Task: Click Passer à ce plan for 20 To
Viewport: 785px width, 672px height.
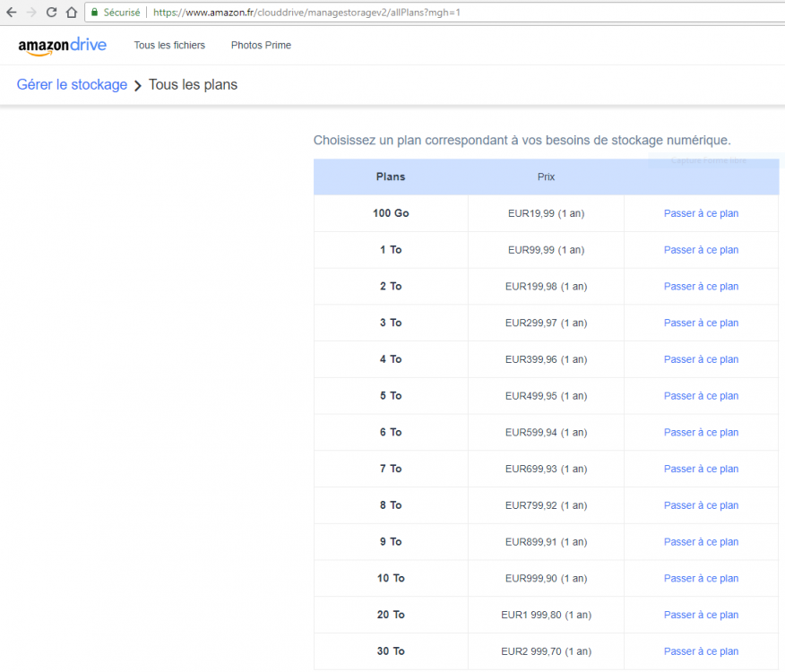Action: pyautogui.click(x=701, y=616)
